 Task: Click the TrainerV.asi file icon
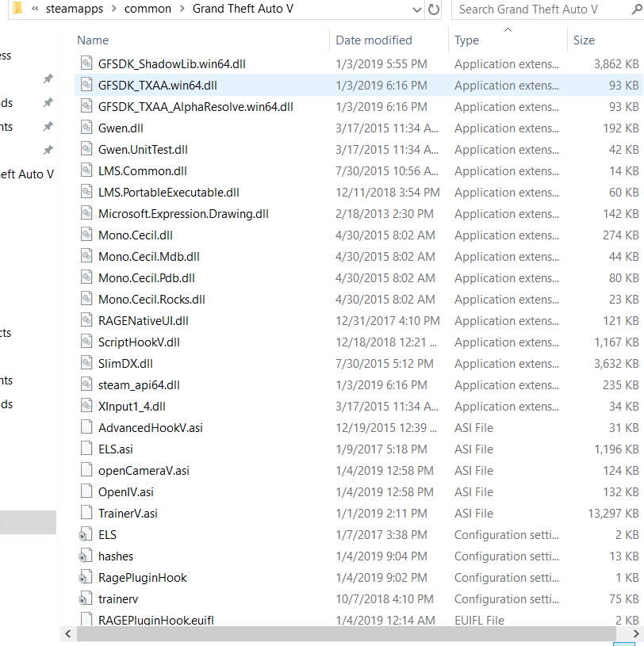(x=86, y=513)
